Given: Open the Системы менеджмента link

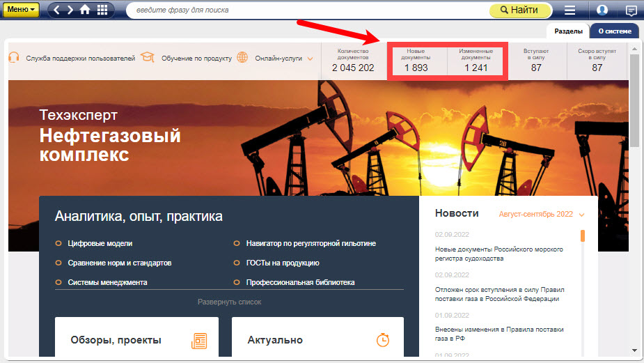Looking at the screenshot, I should pyautogui.click(x=107, y=282).
